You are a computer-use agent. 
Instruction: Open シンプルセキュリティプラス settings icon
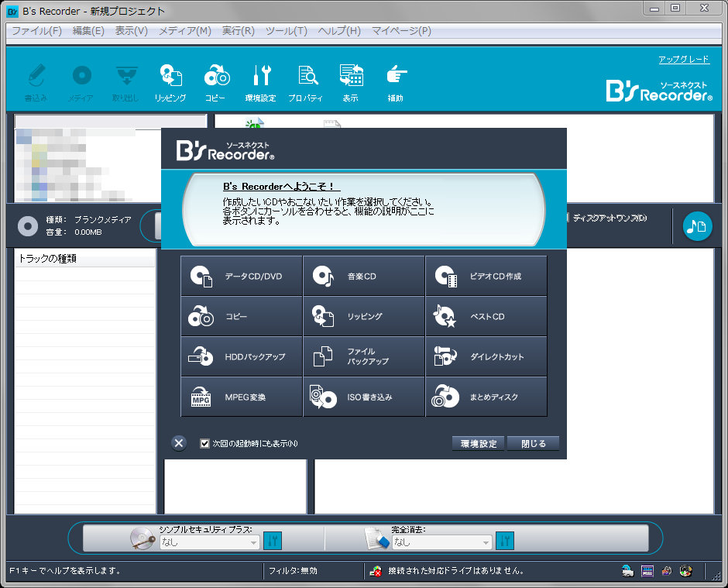coord(273,541)
